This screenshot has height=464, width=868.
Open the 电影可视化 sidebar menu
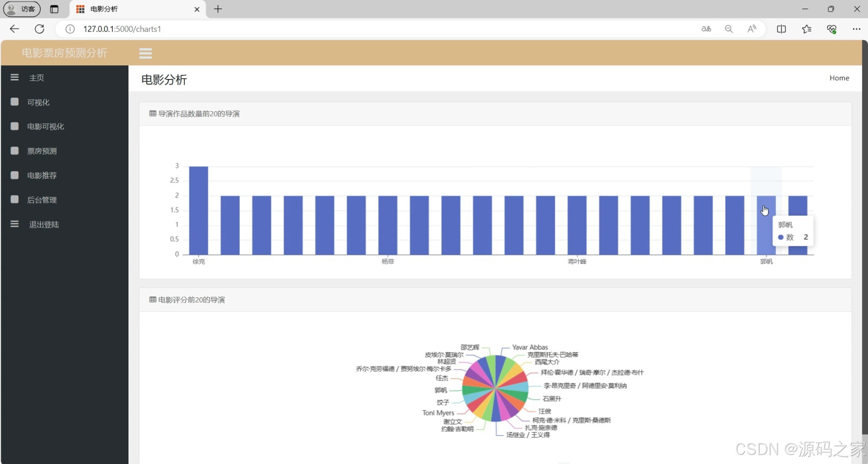(45, 126)
